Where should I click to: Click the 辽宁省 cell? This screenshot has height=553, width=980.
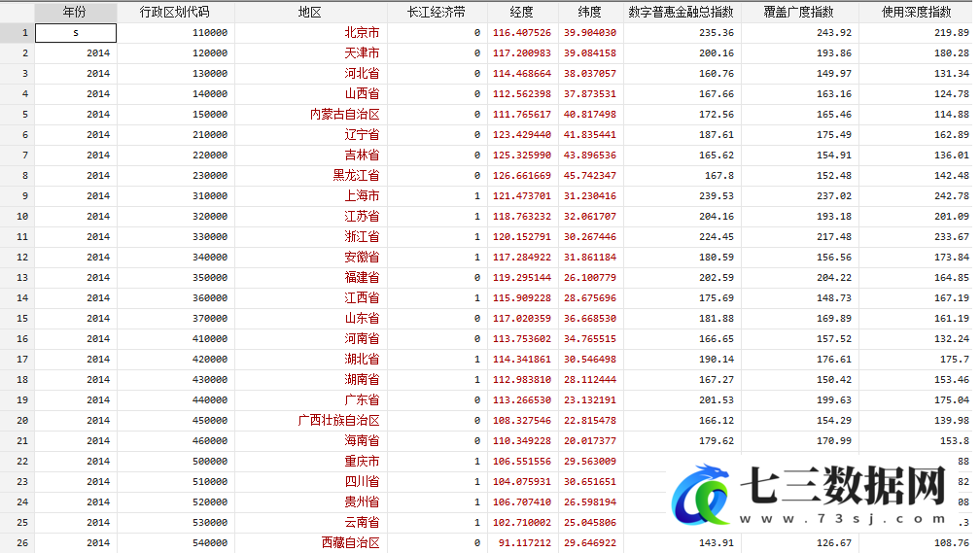[x=311, y=134]
